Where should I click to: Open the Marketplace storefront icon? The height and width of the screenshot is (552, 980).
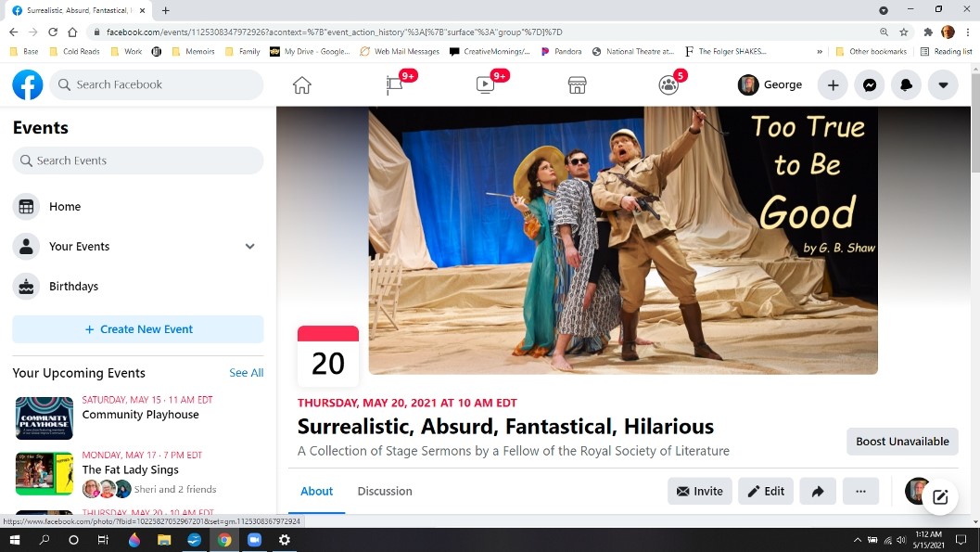tap(577, 85)
